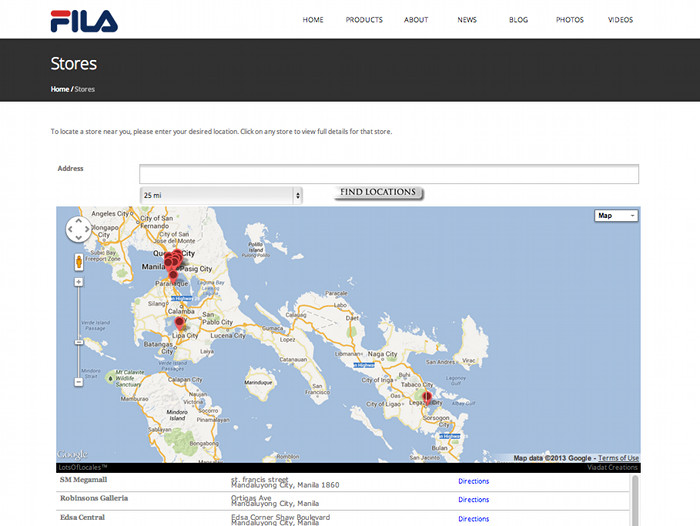The height and width of the screenshot is (526, 700).
Task: Click the Google logo on the map
Action: [72, 456]
